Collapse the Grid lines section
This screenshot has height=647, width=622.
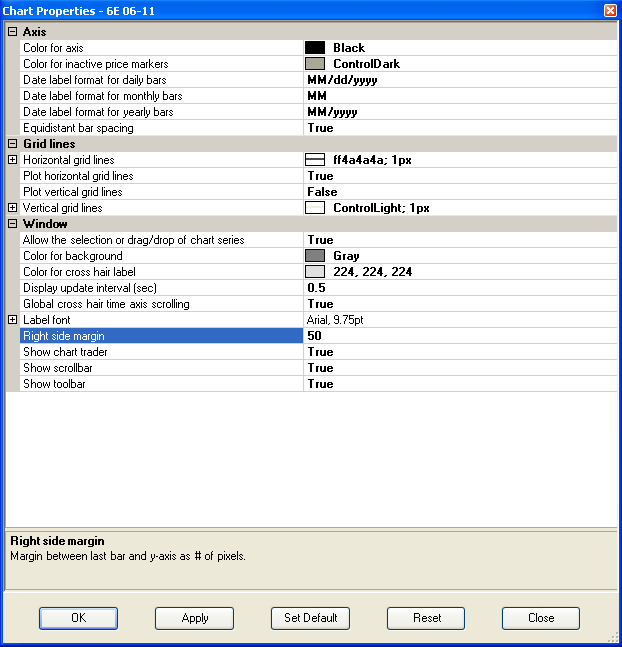click(x=13, y=144)
